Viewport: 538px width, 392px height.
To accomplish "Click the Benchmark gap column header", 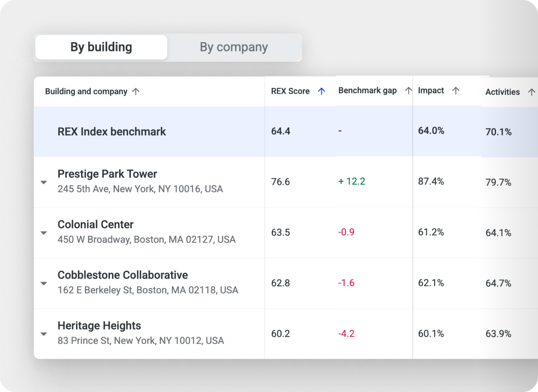I will (367, 90).
